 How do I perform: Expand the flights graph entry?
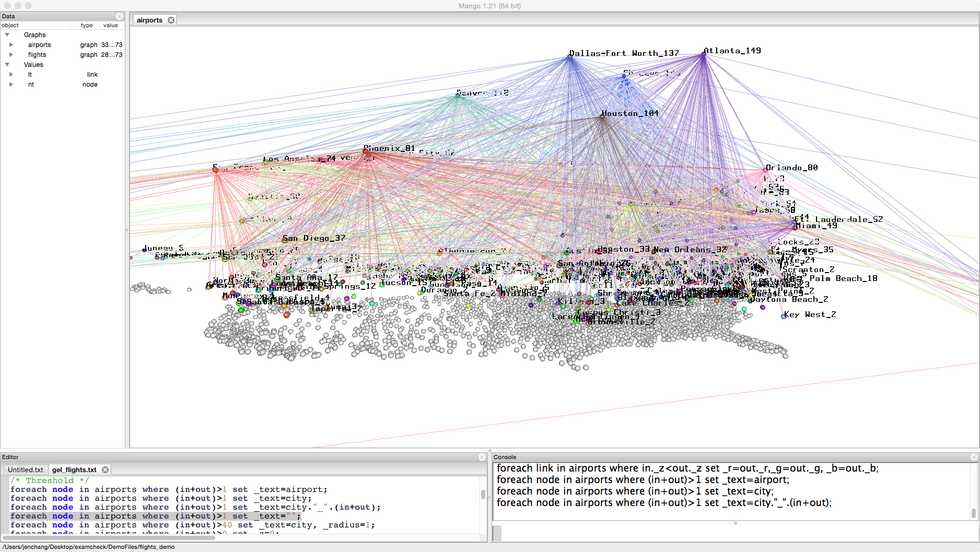tap(11, 55)
